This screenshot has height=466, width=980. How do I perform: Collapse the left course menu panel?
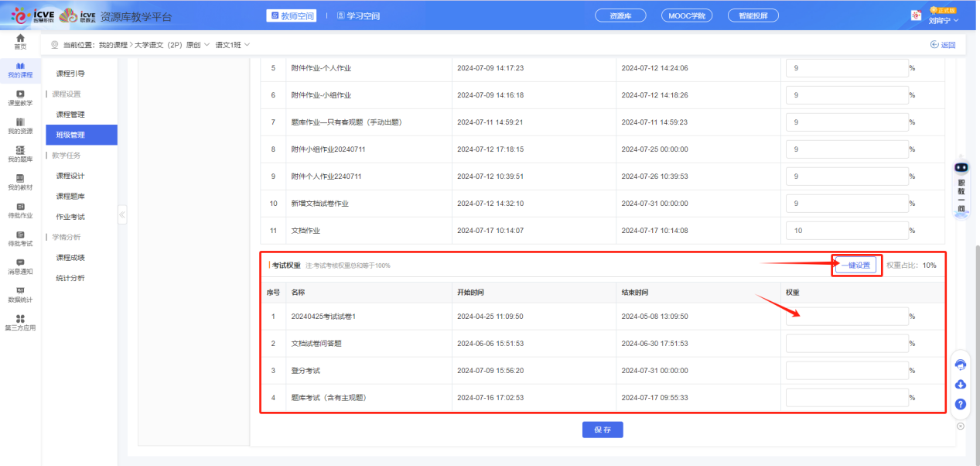[122, 214]
